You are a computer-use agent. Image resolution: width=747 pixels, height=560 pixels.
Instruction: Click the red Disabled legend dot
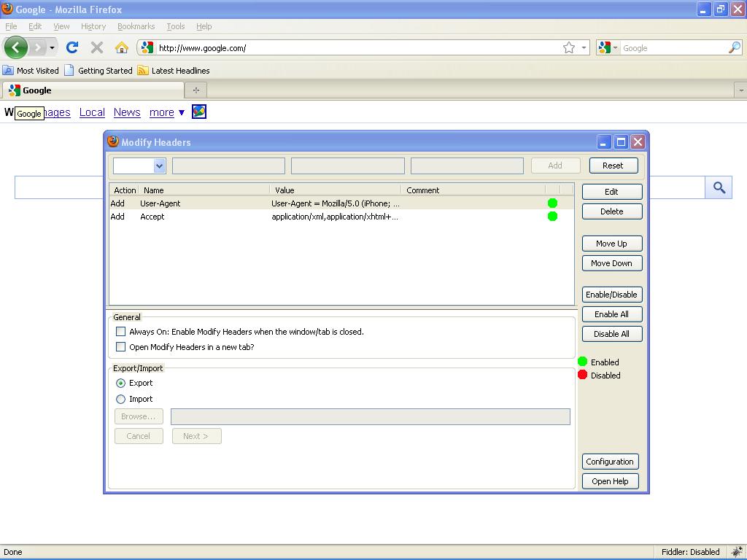(582, 375)
